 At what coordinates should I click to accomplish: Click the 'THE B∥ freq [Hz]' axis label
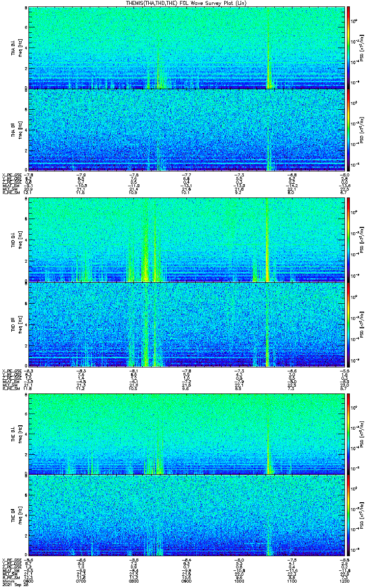click(x=16, y=515)
